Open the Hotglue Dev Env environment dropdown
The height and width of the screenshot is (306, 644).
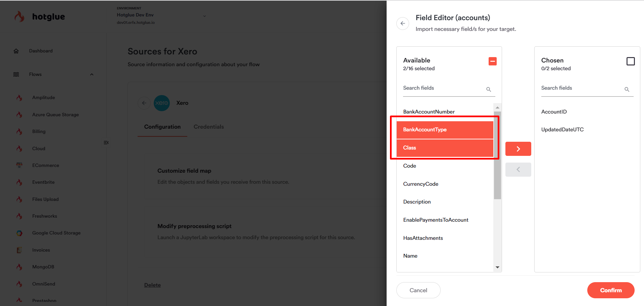(x=161, y=16)
